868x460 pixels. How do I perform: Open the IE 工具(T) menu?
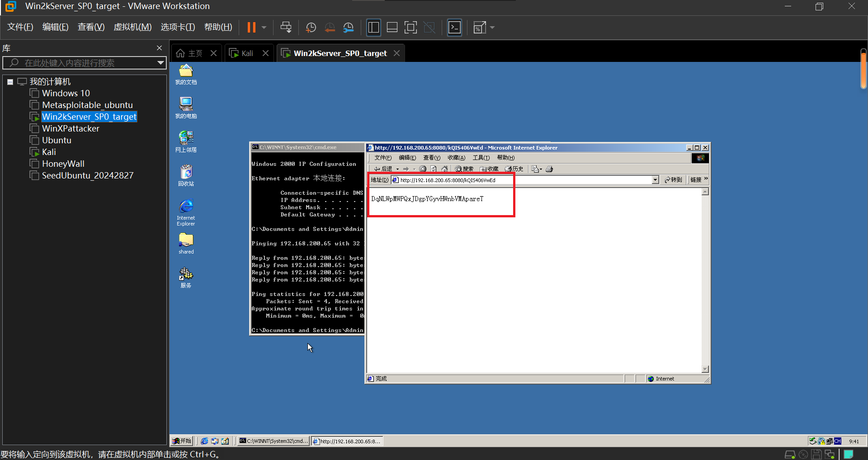click(x=481, y=158)
